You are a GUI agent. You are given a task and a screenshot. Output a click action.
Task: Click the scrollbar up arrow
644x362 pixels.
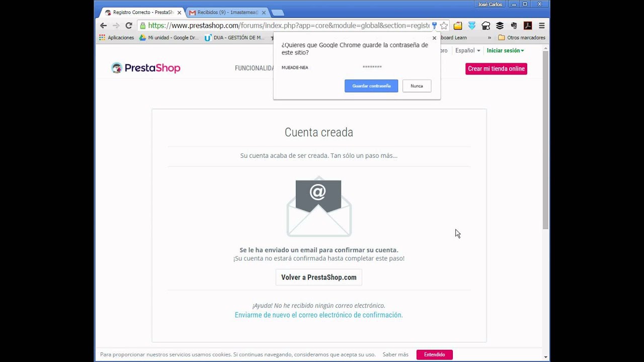point(546,48)
